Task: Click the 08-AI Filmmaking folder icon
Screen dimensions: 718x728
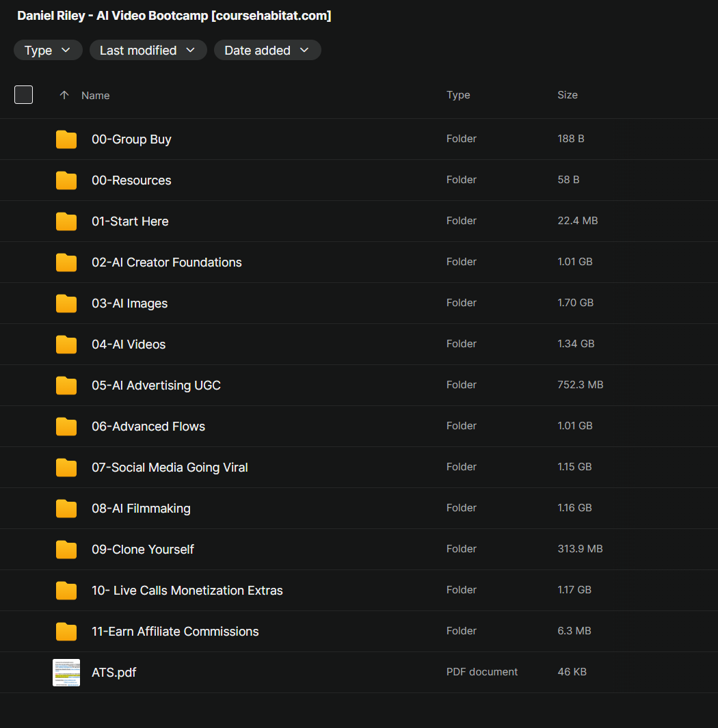Action: click(66, 509)
